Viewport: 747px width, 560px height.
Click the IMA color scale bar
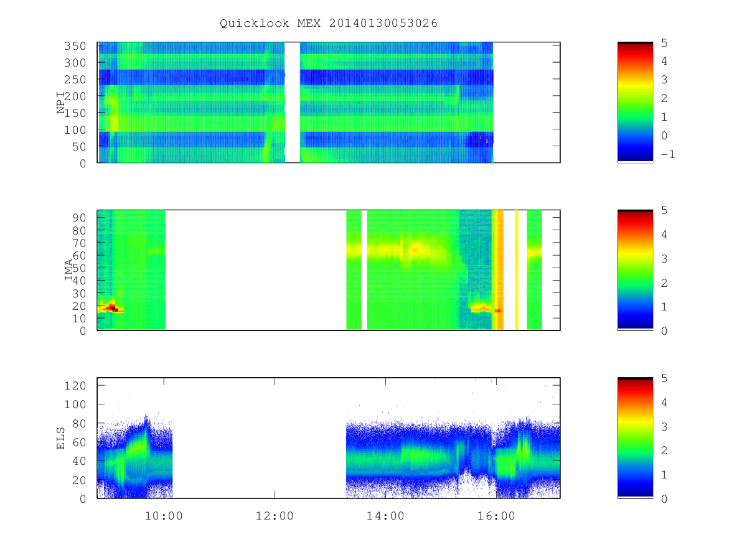pos(635,270)
